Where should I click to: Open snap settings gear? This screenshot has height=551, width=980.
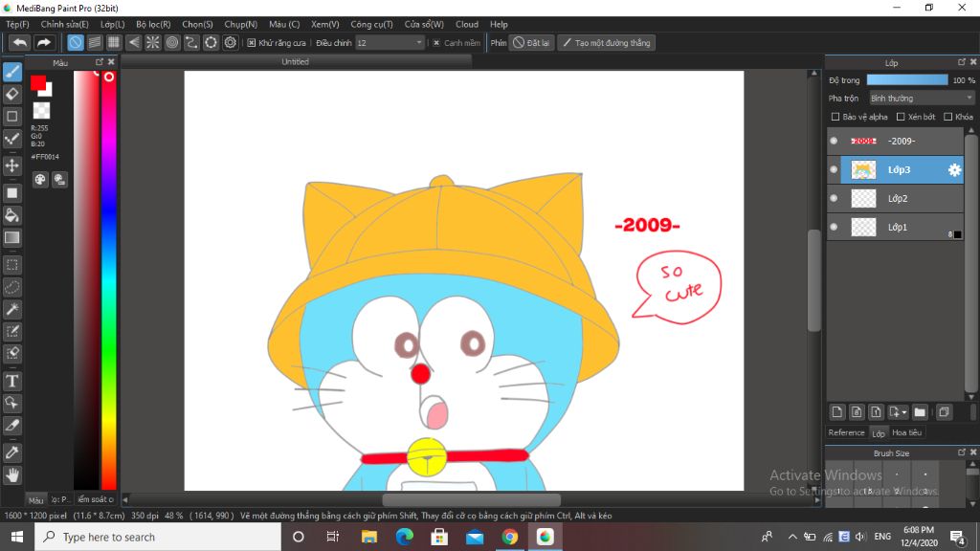[230, 42]
